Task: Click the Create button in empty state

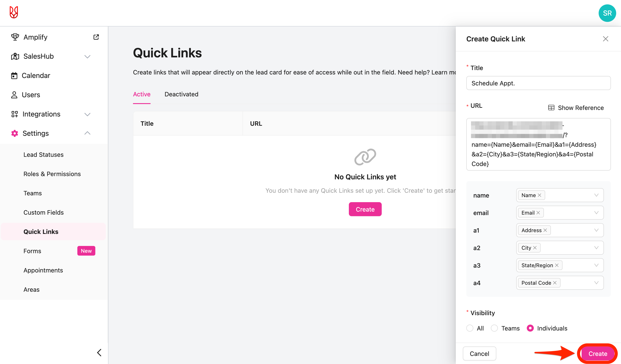Action: click(x=365, y=209)
